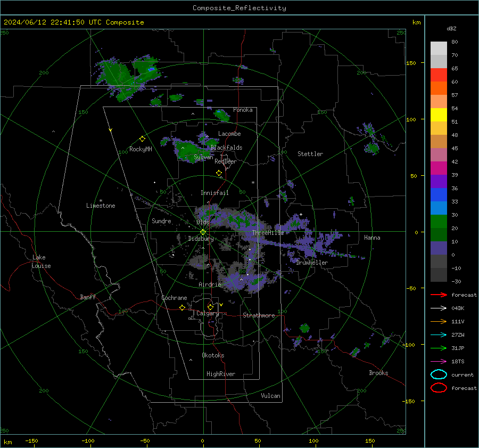This screenshot has height=448, width=479.
Task: Click the Innisfail label
Action: click(x=214, y=193)
